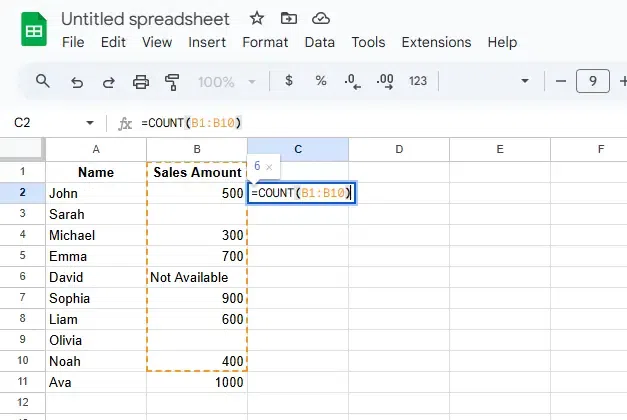Open the View menu
Viewport: 627px width, 420px height.
[x=157, y=42]
